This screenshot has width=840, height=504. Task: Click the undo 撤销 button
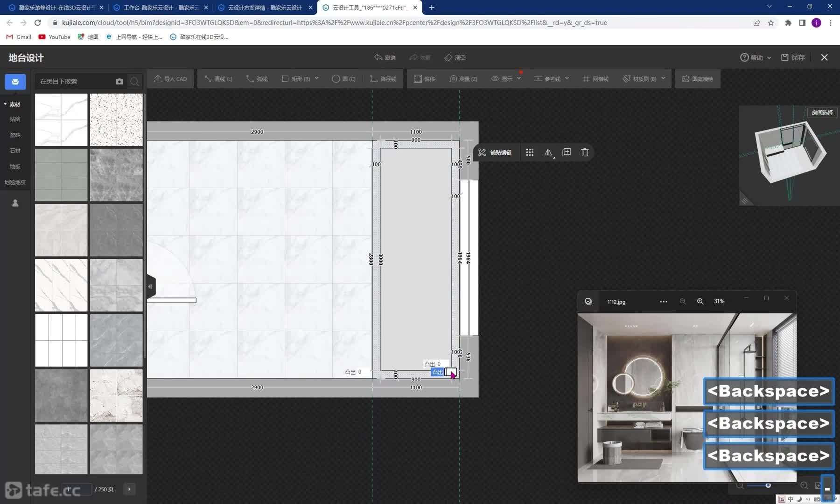click(x=385, y=57)
